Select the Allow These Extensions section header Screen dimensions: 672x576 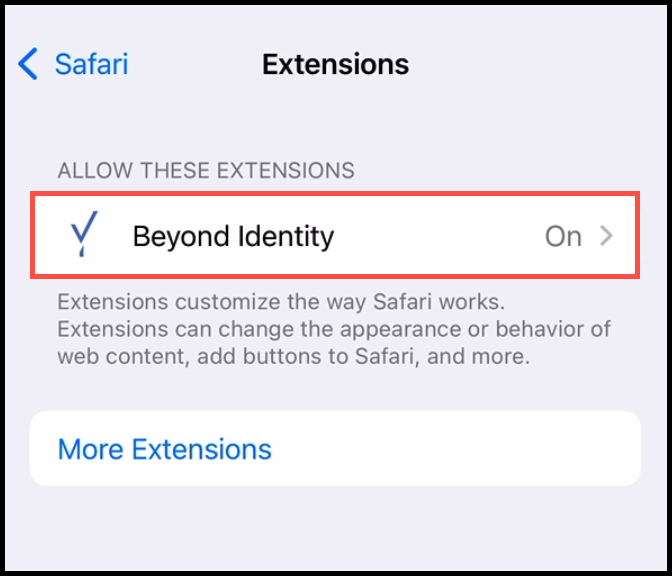click(x=206, y=170)
